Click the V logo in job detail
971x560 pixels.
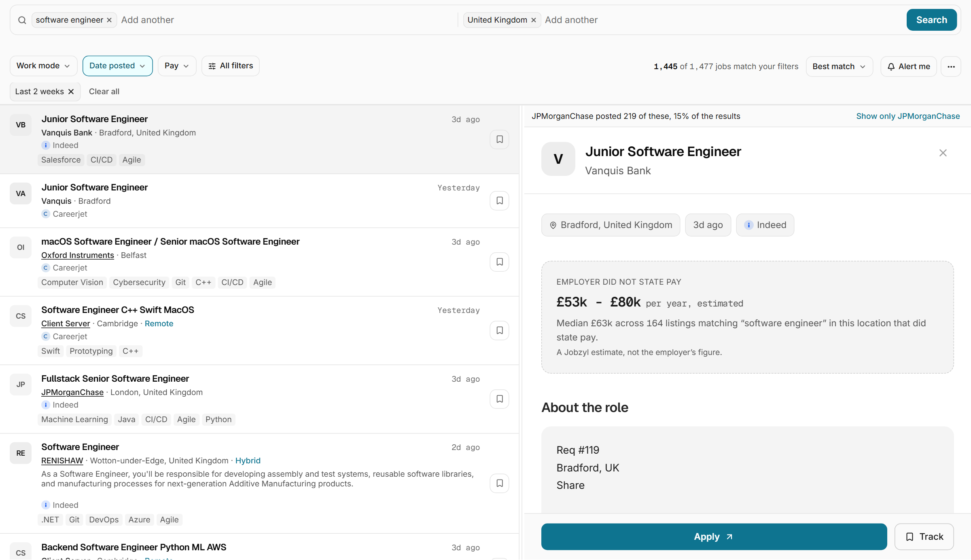pyautogui.click(x=558, y=159)
